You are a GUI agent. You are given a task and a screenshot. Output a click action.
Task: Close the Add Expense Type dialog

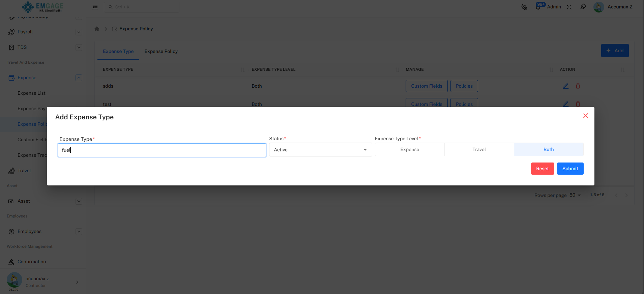coord(586,116)
